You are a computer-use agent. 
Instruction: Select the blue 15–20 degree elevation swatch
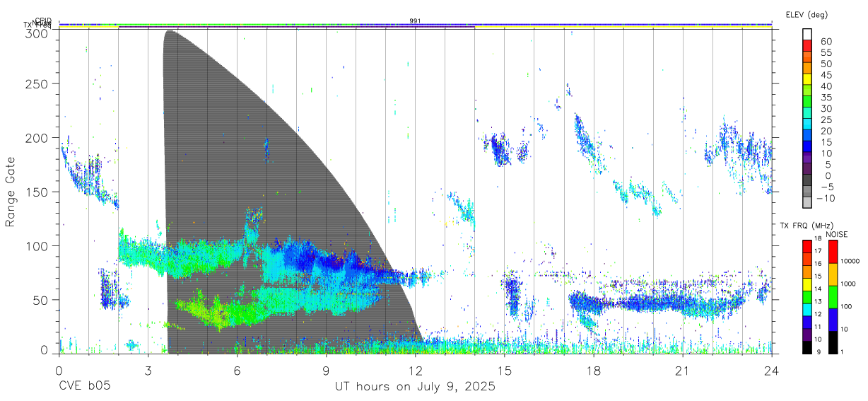click(x=808, y=136)
